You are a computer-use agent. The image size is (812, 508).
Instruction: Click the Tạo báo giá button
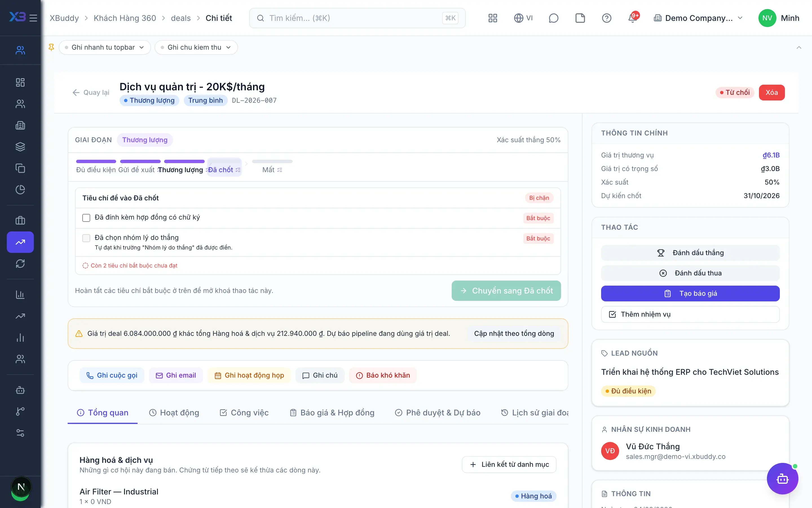(x=690, y=293)
